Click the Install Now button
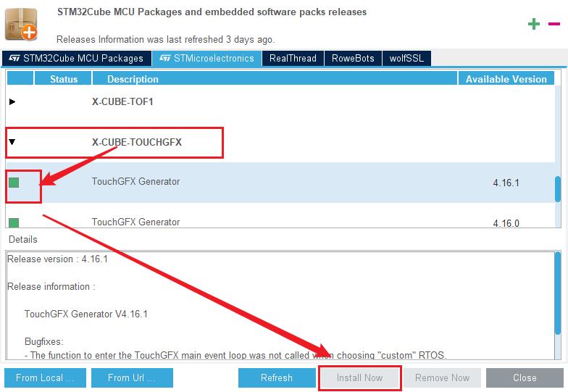The height and width of the screenshot is (392, 568). click(x=359, y=378)
